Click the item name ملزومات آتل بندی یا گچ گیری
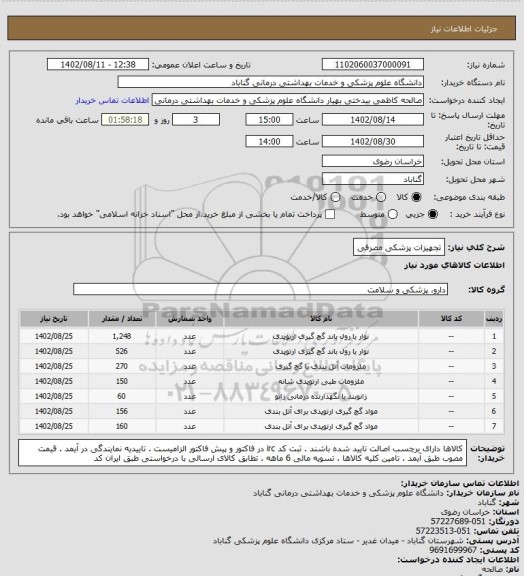Viewport: 524px width, 576px height. (x=321, y=366)
